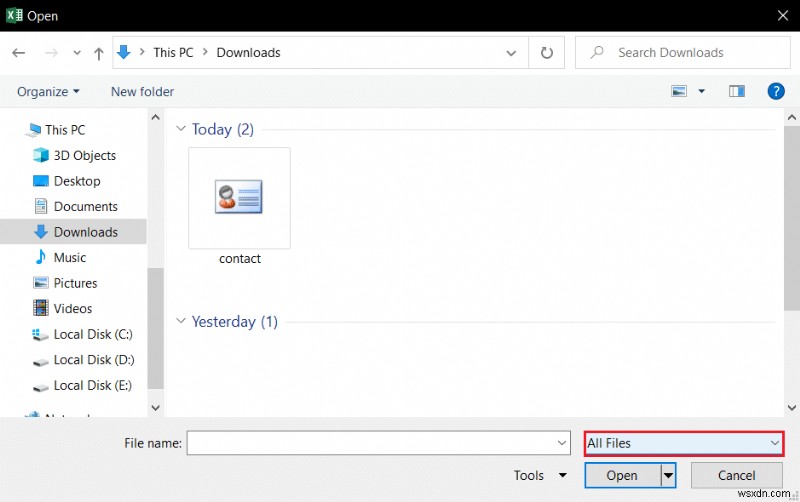Expand the address bar history dropdown

511,53
